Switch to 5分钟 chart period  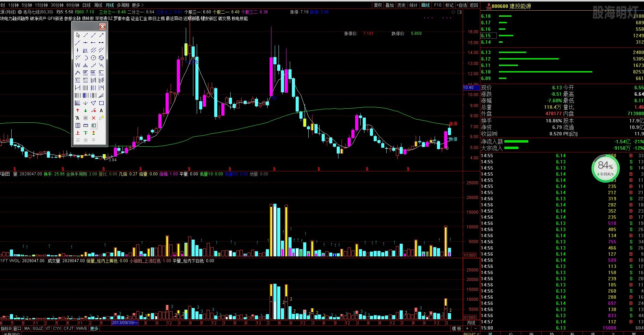point(27,5)
